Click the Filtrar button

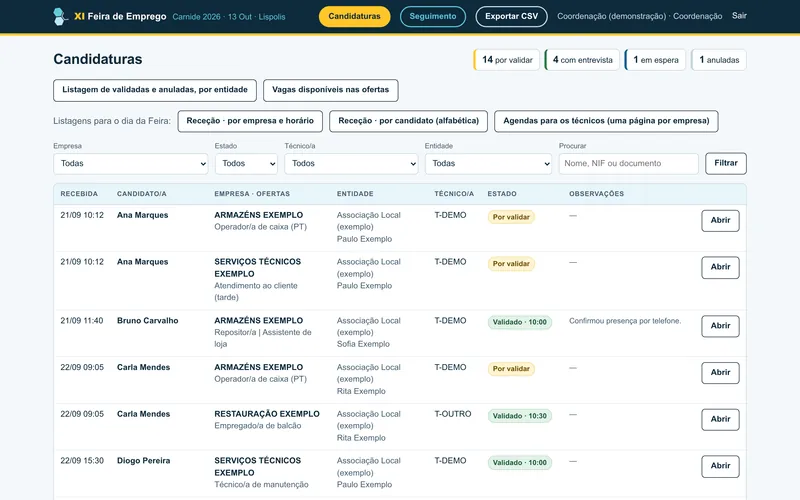tap(726, 163)
